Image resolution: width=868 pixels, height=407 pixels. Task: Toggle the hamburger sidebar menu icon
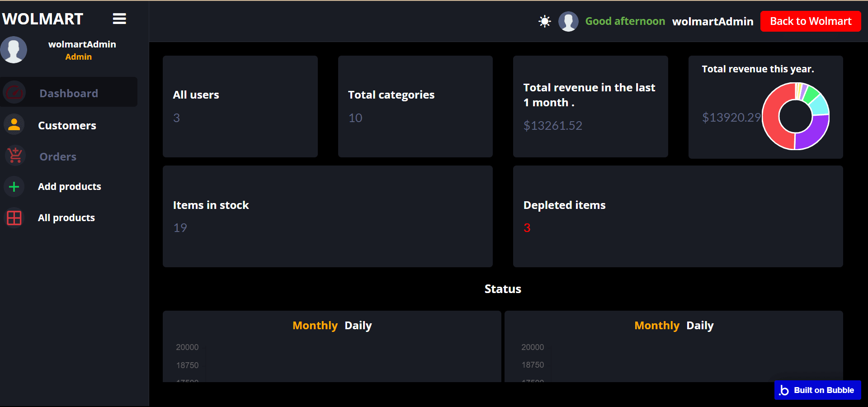tap(119, 19)
